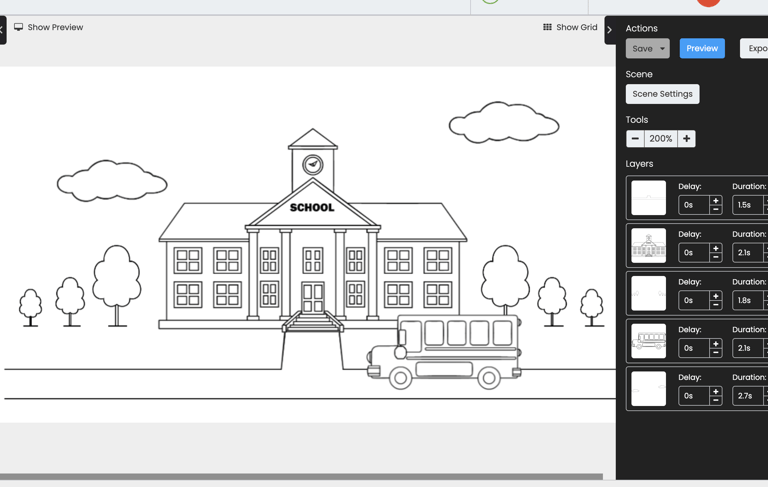Open Scene Settings
Image resolution: width=768 pixels, height=487 pixels.
pos(662,94)
